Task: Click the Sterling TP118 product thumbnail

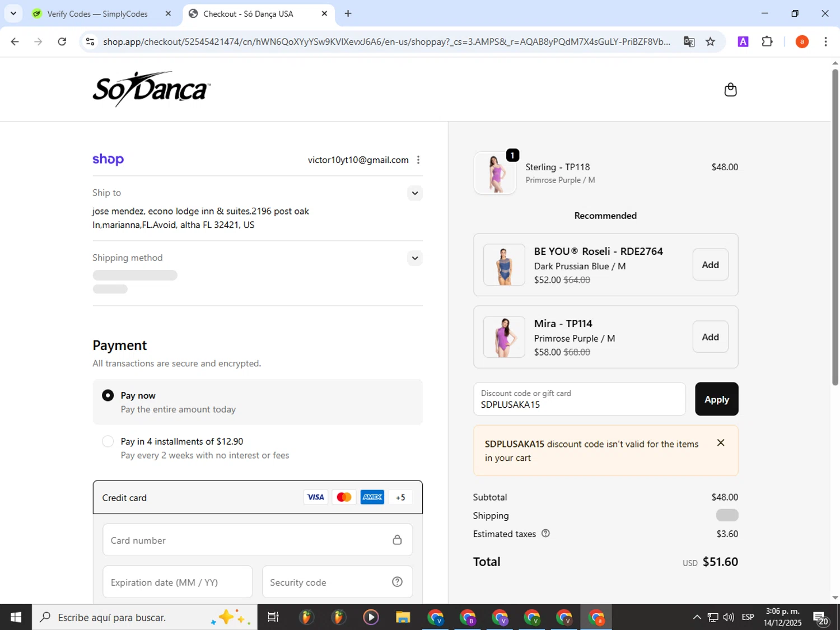Action: 495,173
